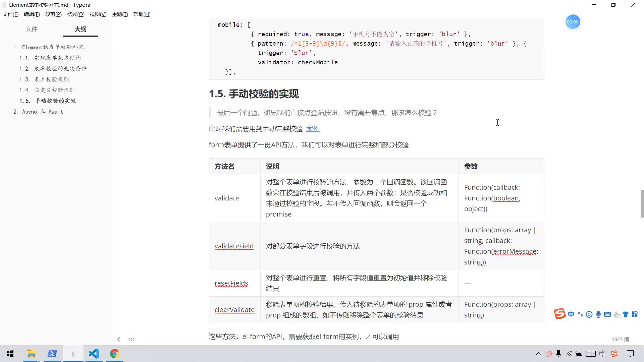This screenshot has width=644, height=362.
Task: Click the validateField table cell
Action: pyautogui.click(x=234, y=246)
